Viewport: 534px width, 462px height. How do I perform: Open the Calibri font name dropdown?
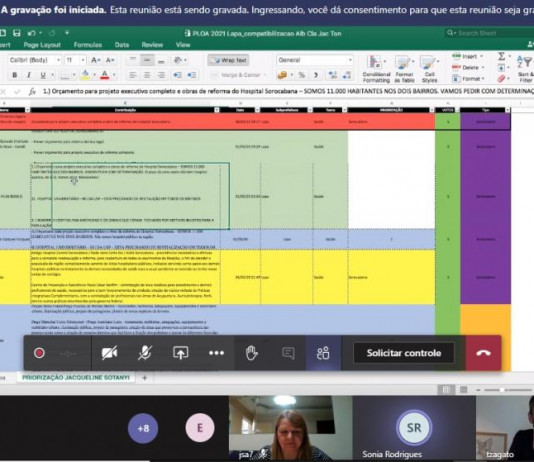coord(34,60)
